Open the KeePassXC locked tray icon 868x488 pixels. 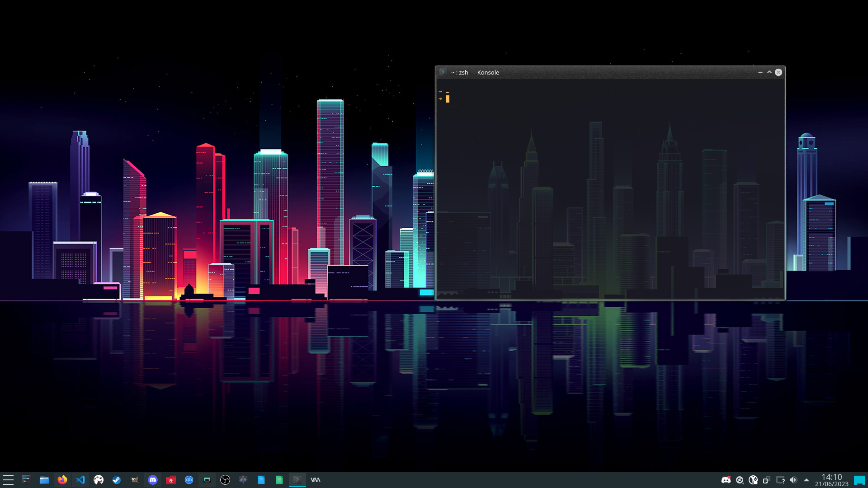(753, 480)
